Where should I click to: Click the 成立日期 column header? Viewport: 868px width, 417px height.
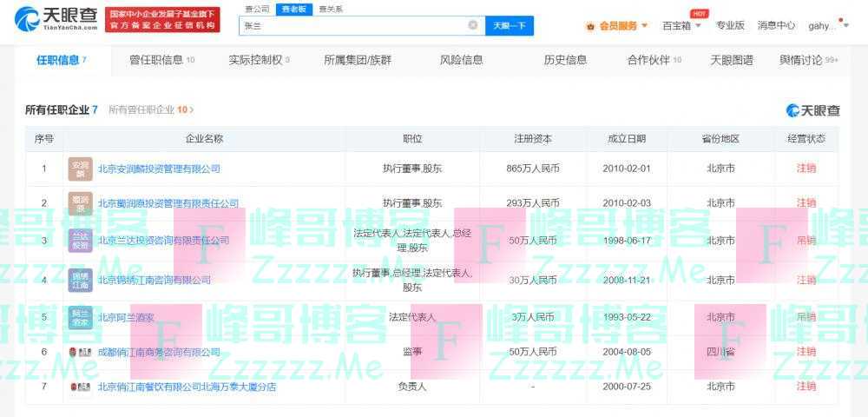click(x=627, y=139)
